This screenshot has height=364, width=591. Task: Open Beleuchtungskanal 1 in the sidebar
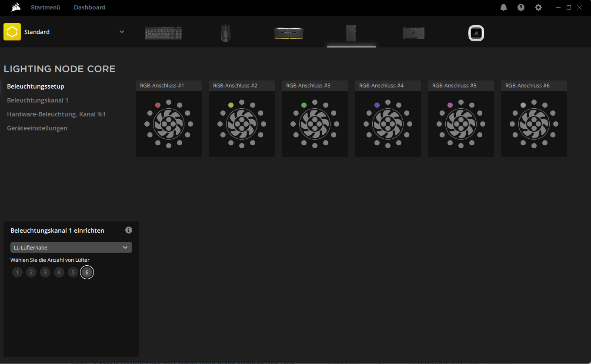[38, 100]
